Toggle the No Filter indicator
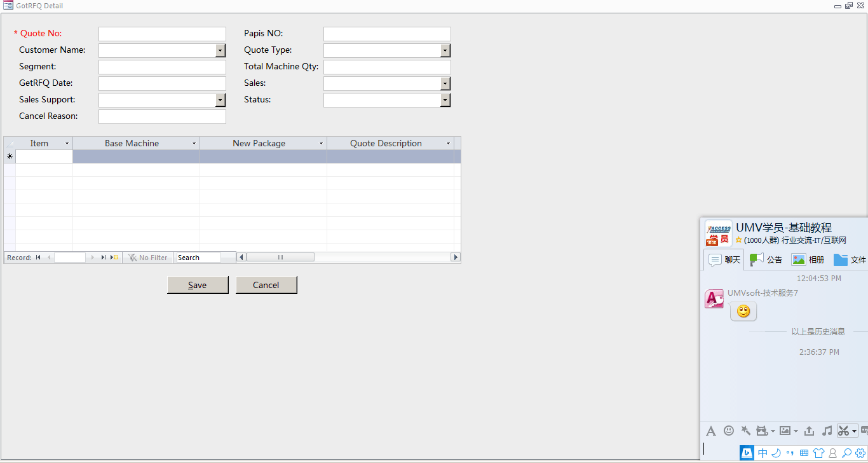The image size is (868, 463). 147,258
